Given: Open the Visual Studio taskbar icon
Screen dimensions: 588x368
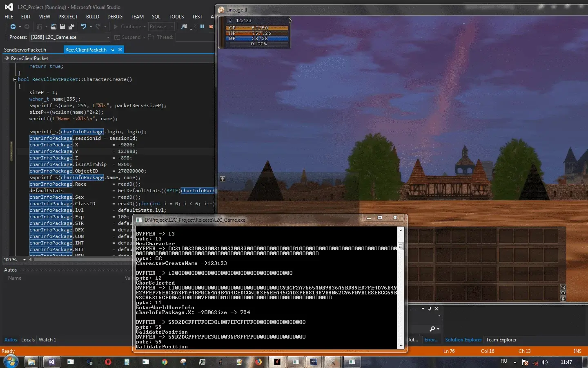Looking at the screenshot, I should (x=52, y=362).
